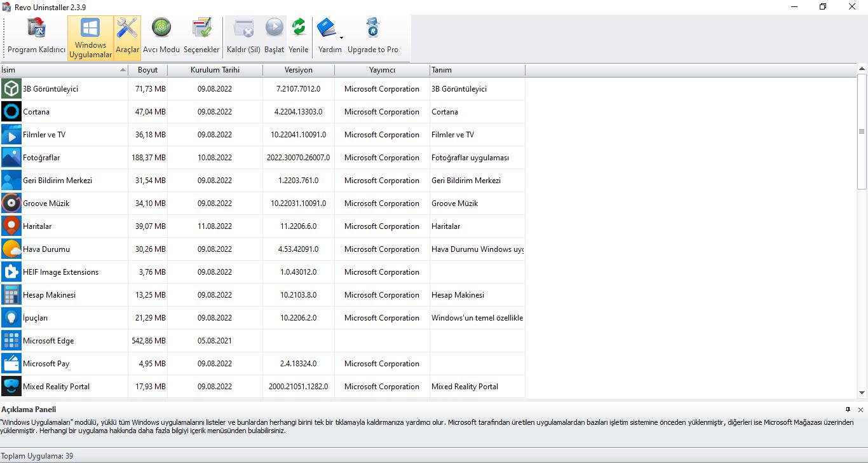The height and width of the screenshot is (463, 868).
Task: Click Groove Müzik name text
Action: [46, 204]
